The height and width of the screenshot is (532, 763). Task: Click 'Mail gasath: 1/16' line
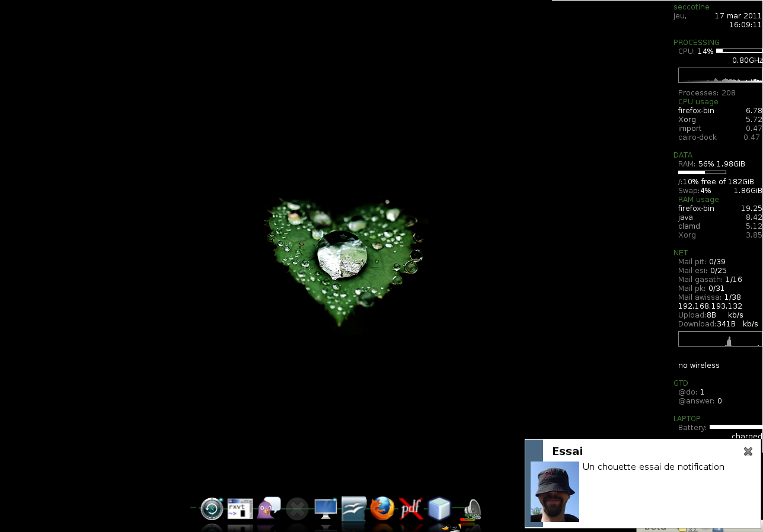click(x=710, y=280)
